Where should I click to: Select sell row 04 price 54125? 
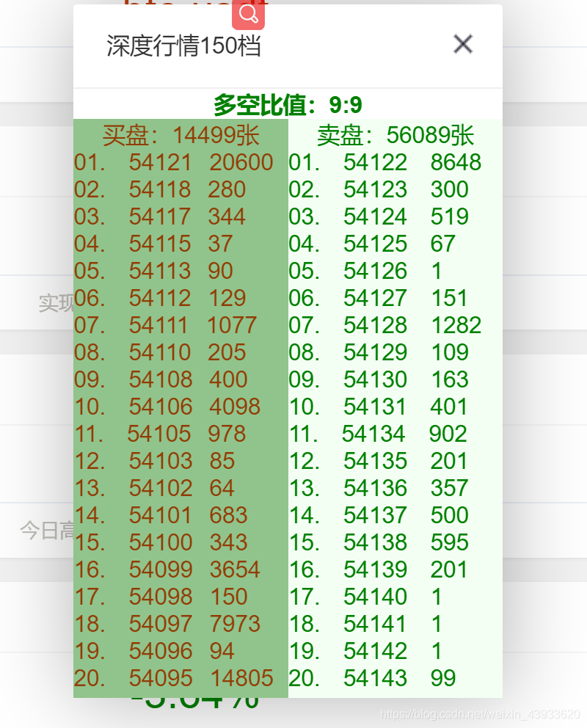tap(376, 244)
